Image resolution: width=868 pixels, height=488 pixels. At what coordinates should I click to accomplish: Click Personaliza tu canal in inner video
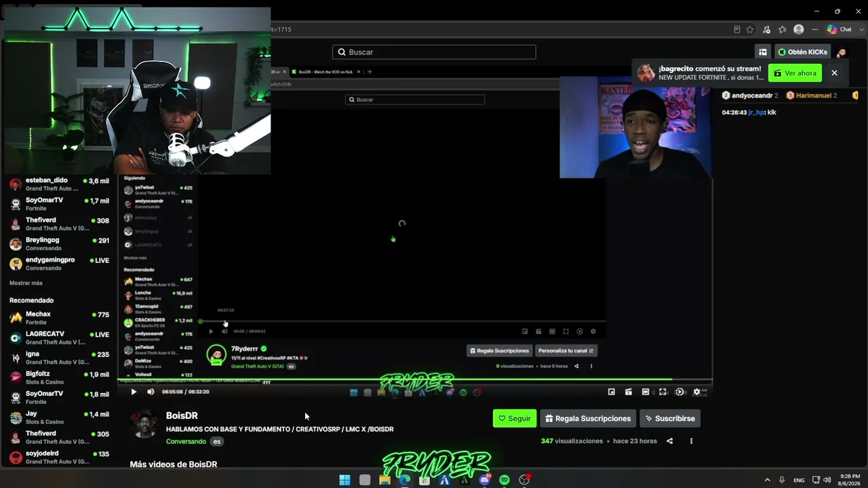tap(566, 350)
